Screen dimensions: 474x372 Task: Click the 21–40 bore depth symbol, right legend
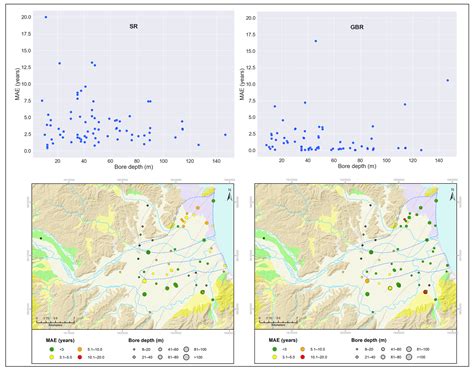pyautogui.click(x=357, y=357)
